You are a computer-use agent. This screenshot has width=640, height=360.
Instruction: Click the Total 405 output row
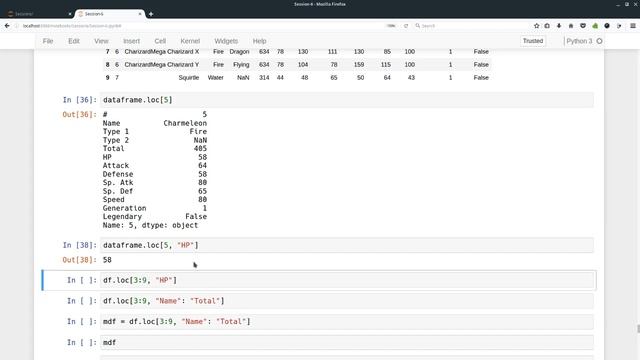coord(155,149)
